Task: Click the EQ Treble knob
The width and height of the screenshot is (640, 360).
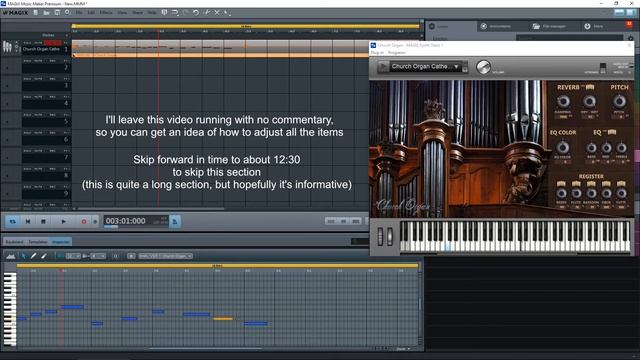Action: 621,148
